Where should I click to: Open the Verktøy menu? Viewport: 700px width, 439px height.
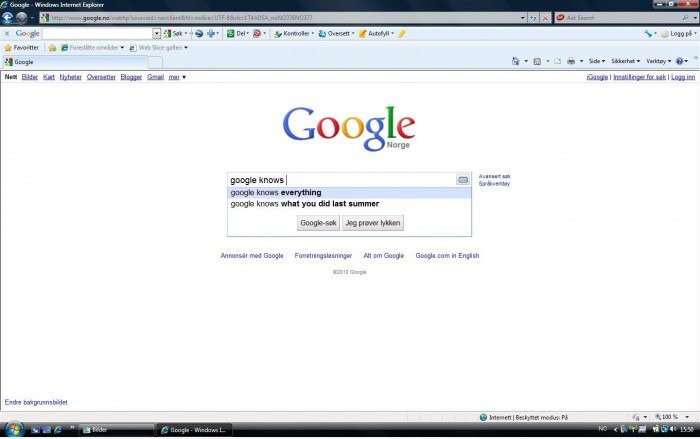coord(658,61)
